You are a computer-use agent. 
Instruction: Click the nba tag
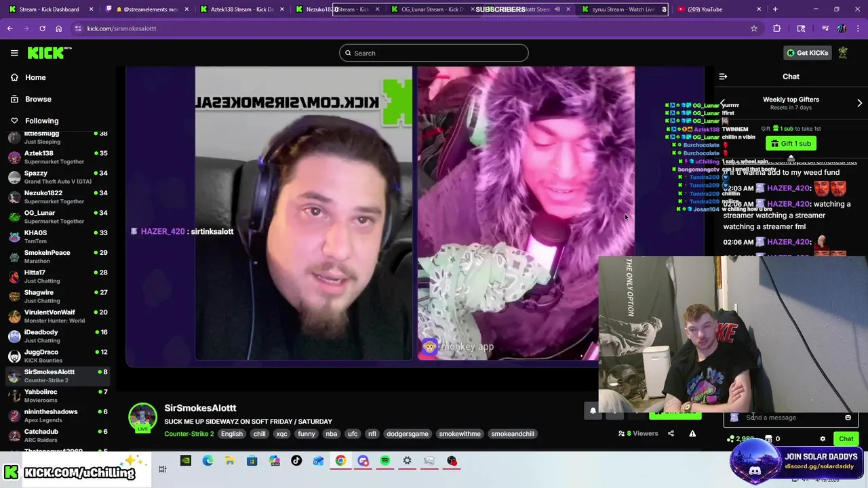point(331,434)
